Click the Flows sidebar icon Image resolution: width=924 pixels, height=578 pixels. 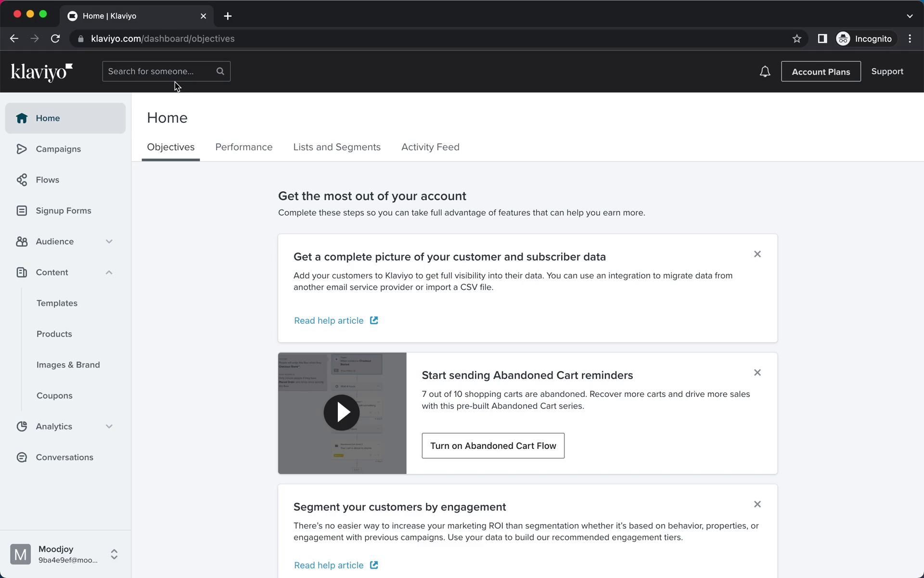(22, 180)
